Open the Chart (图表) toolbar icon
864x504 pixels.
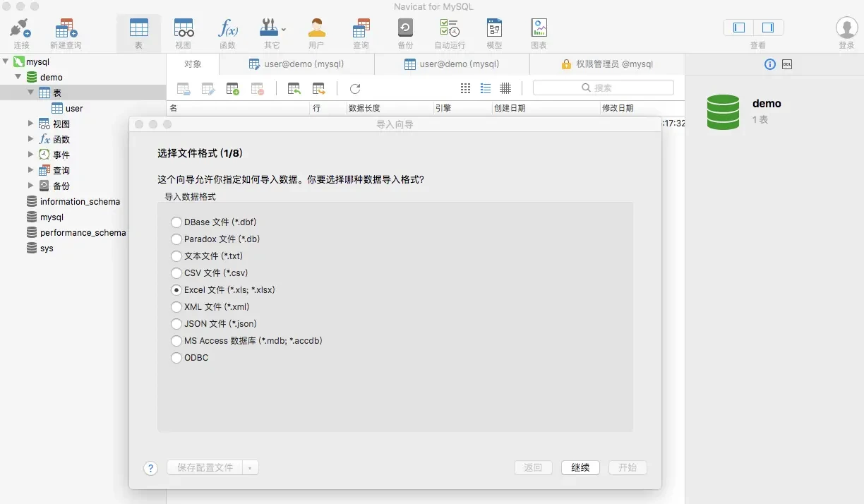[539, 28]
